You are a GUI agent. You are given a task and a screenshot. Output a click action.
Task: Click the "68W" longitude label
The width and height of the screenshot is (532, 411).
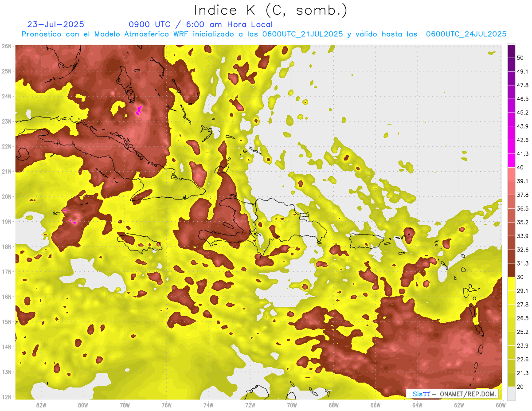click(334, 405)
